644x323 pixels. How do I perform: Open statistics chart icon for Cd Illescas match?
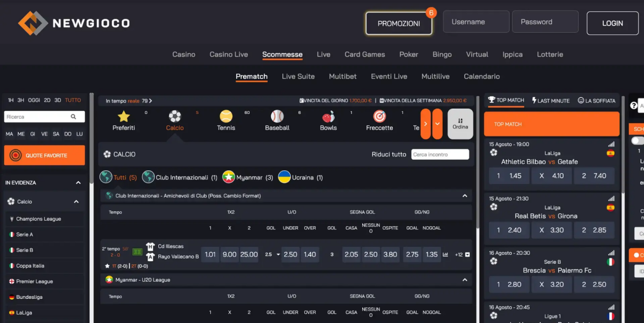(445, 255)
